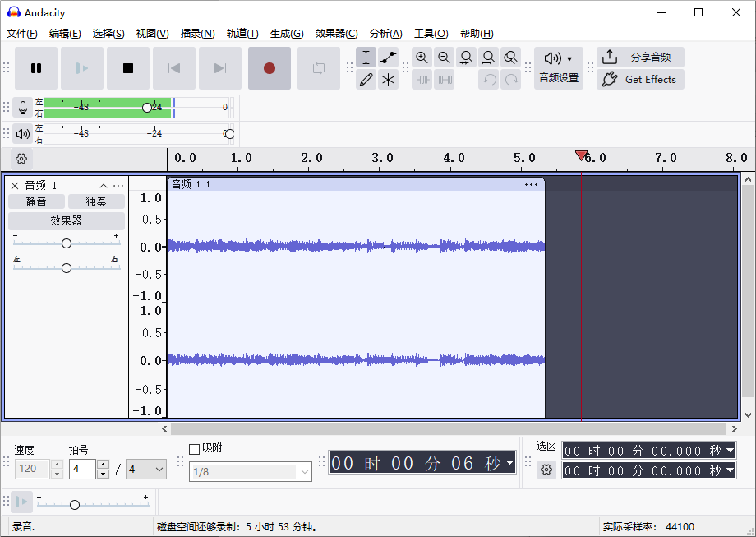756x537 pixels.
Task: Click the microphone icon on the recording meter
Action: click(22, 106)
